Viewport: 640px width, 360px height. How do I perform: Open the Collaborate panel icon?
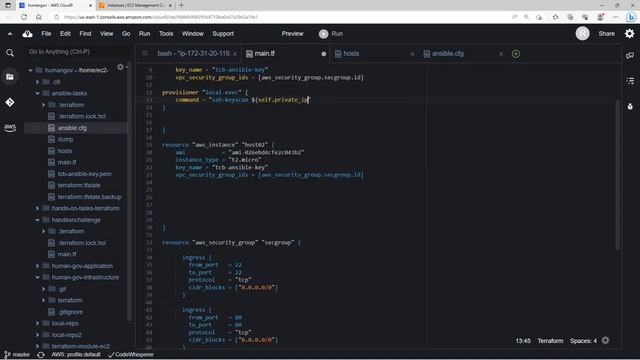[630, 56]
